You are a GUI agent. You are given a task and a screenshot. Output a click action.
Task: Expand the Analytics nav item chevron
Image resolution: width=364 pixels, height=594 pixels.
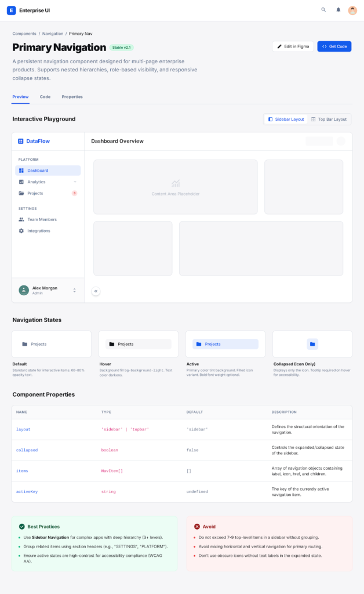coord(75,182)
